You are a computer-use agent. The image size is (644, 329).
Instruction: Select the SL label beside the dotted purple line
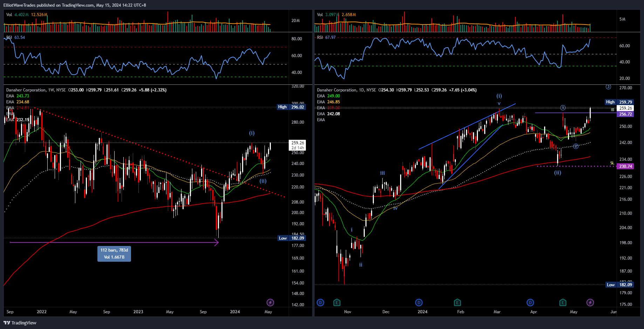(x=612, y=163)
